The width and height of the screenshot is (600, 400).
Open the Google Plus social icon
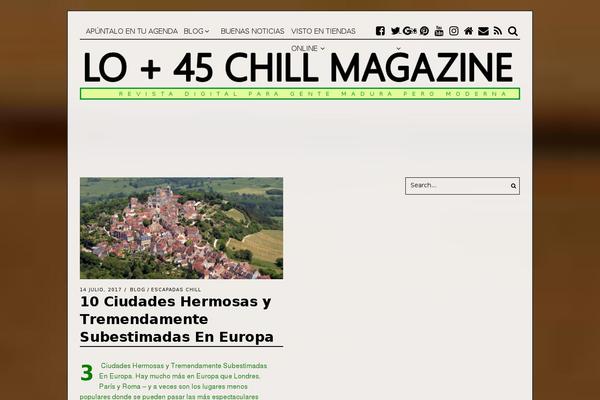(409, 31)
